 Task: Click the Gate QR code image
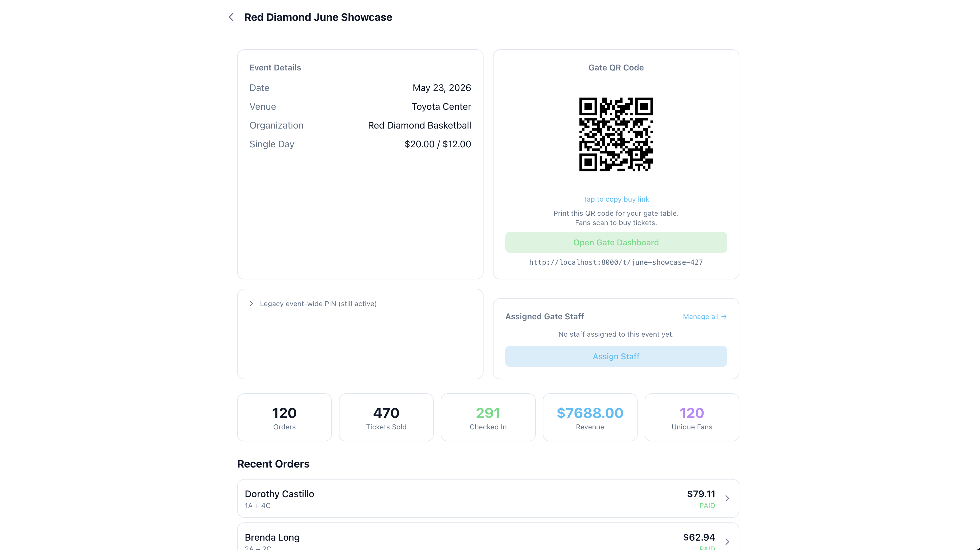point(616,134)
